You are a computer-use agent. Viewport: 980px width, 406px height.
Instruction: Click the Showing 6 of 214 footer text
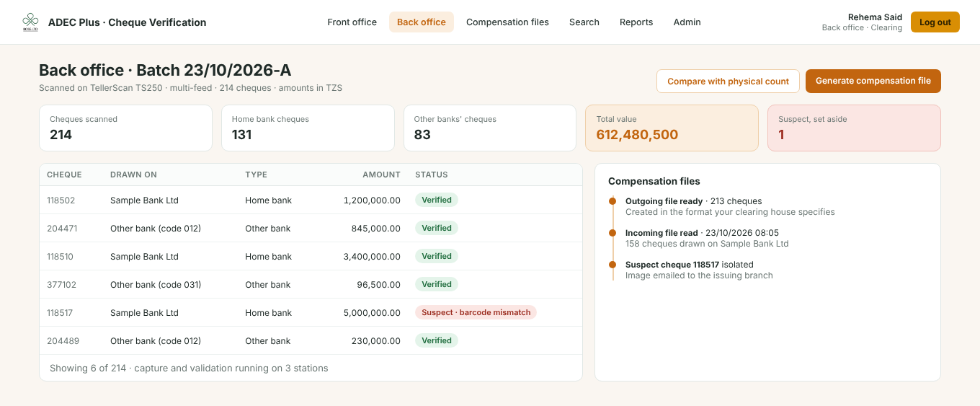189,369
